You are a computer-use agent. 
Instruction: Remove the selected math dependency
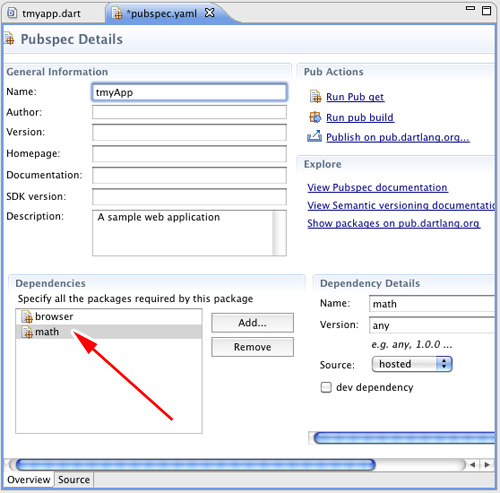pyautogui.click(x=252, y=347)
